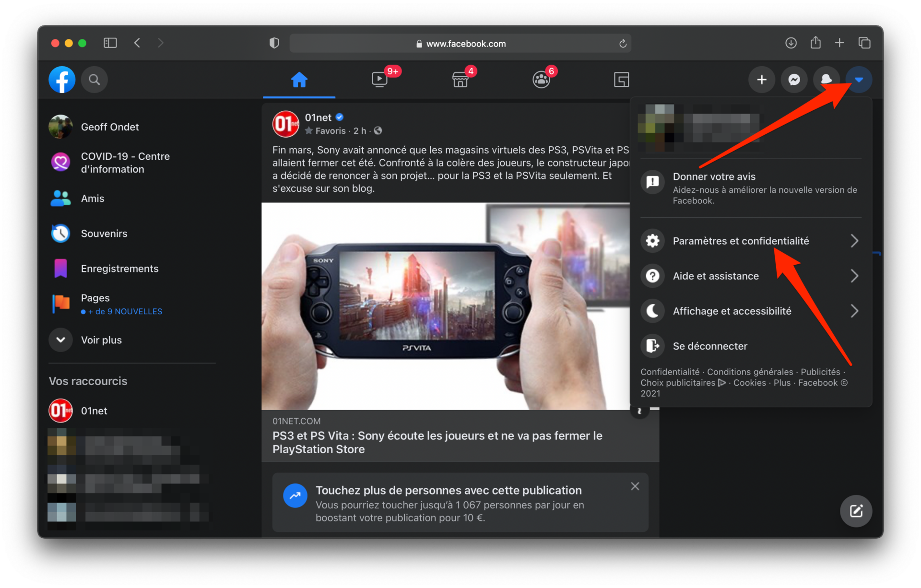921x588 pixels.
Task: Go forward in Safari
Action: pyautogui.click(x=161, y=43)
